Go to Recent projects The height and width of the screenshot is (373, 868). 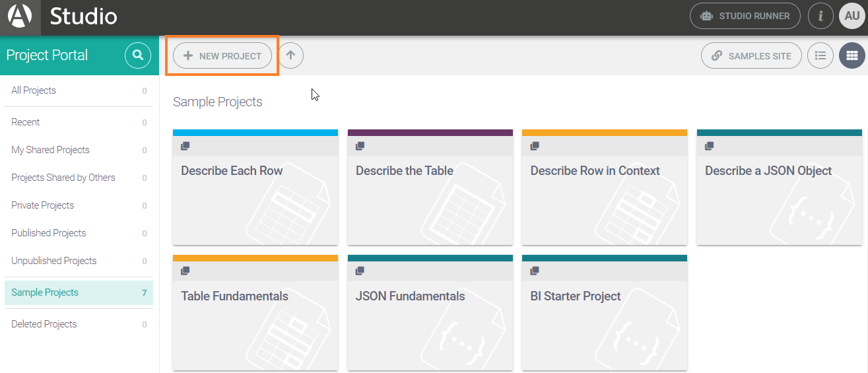pyautogui.click(x=26, y=122)
